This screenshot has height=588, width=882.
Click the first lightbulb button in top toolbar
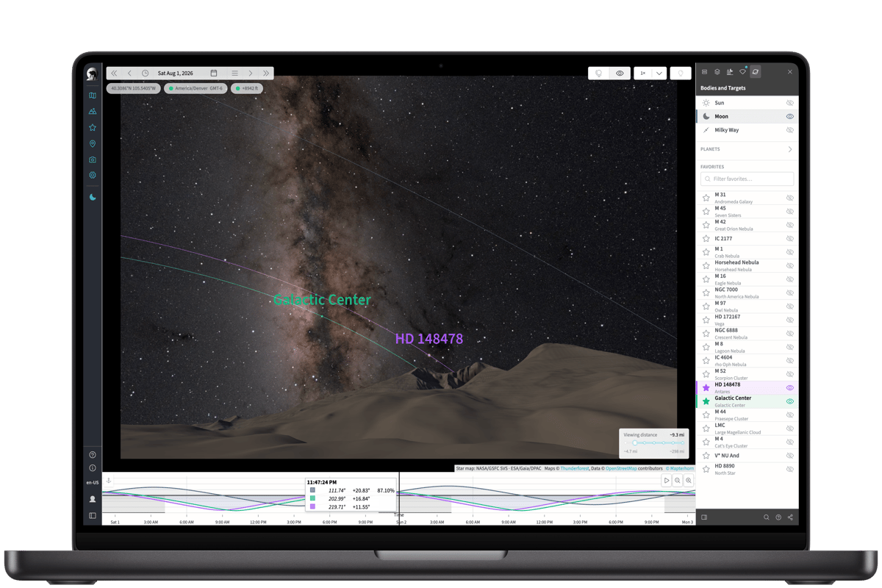click(599, 73)
